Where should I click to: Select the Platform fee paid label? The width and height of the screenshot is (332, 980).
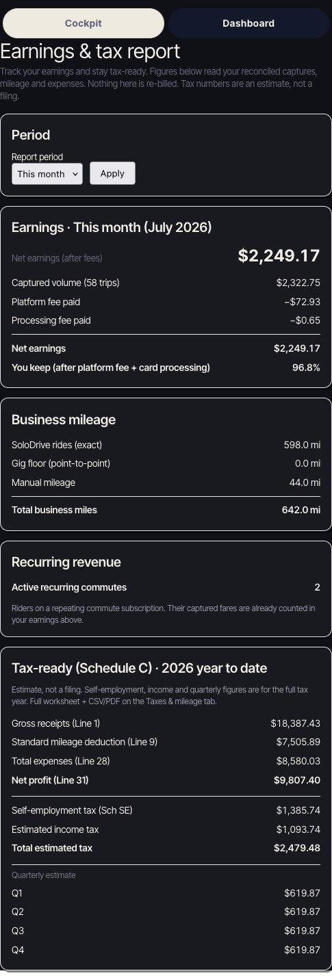[x=46, y=302]
